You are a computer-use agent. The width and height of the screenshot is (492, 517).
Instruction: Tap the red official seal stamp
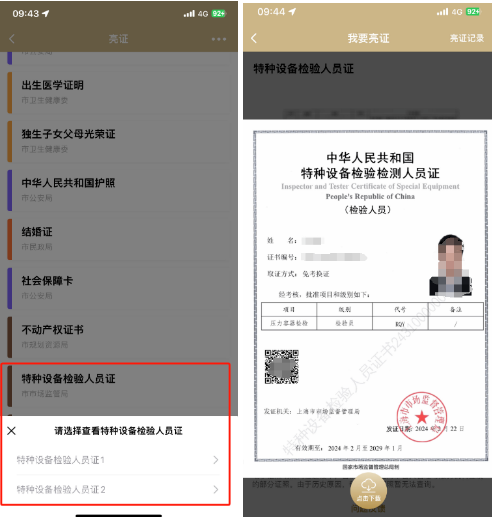tap(422, 417)
